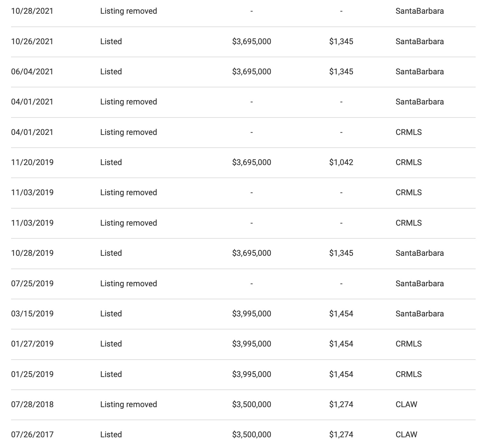Image resolution: width=482 pixels, height=448 pixels.
Task: Select the 03/15/2019 date cell
Action: [x=32, y=314]
